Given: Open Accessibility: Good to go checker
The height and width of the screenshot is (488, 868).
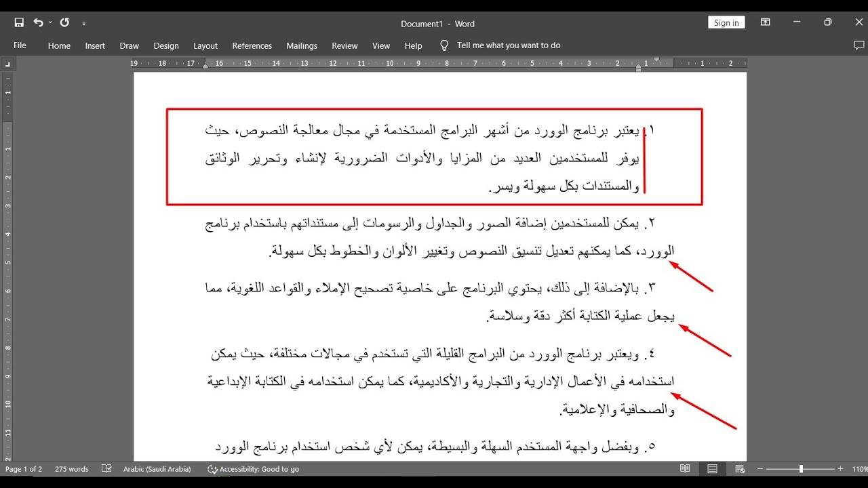Looking at the screenshot, I should point(254,469).
